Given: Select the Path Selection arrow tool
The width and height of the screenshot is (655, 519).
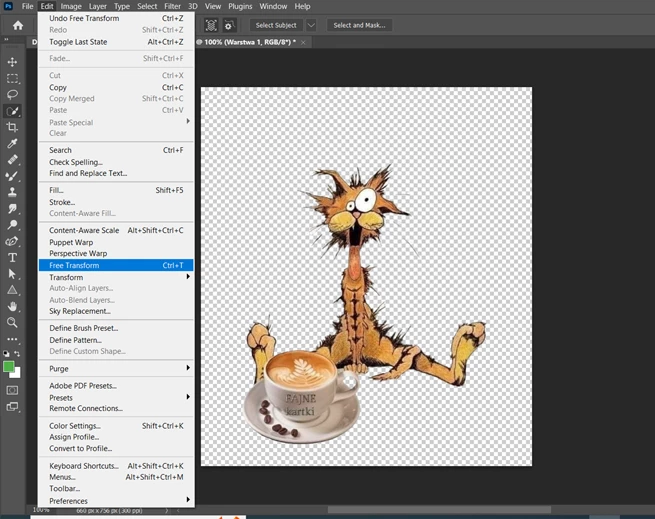Looking at the screenshot, I should 12,274.
